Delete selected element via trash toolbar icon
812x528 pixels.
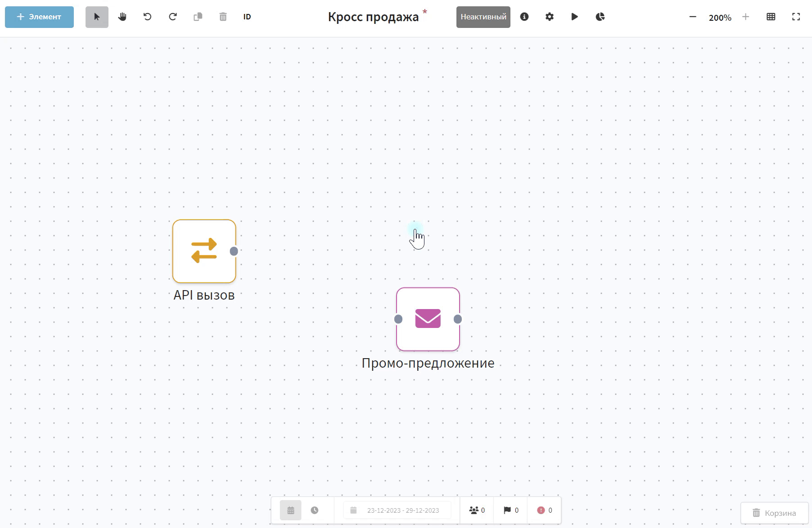click(223, 17)
